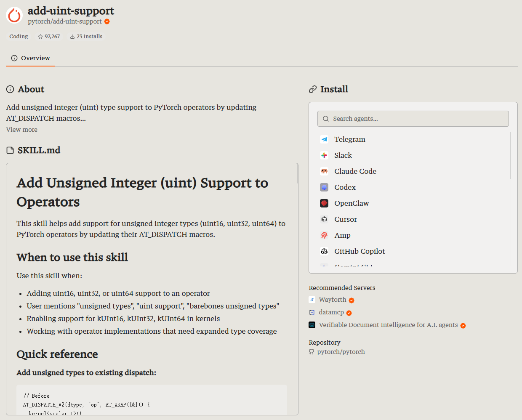Screen dimensions: 522x420
Task: Open Verifiable Document Intelligence for A.I. agents
Action: click(x=388, y=325)
